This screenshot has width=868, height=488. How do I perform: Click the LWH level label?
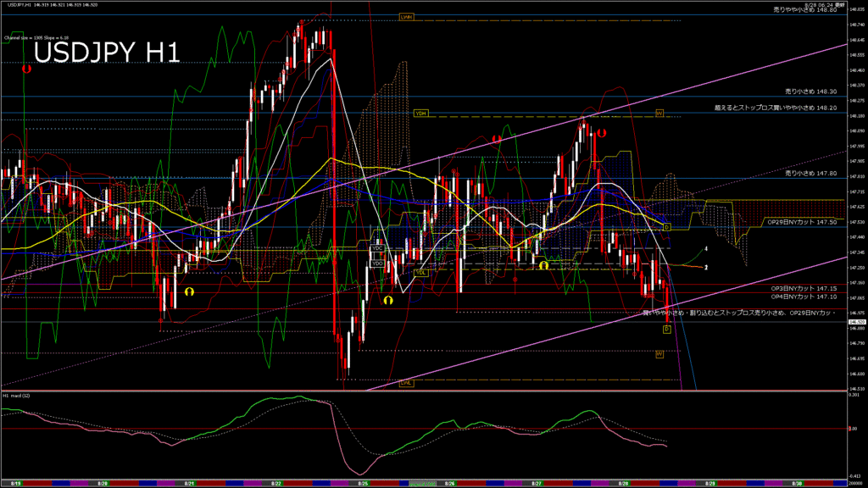coord(406,18)
